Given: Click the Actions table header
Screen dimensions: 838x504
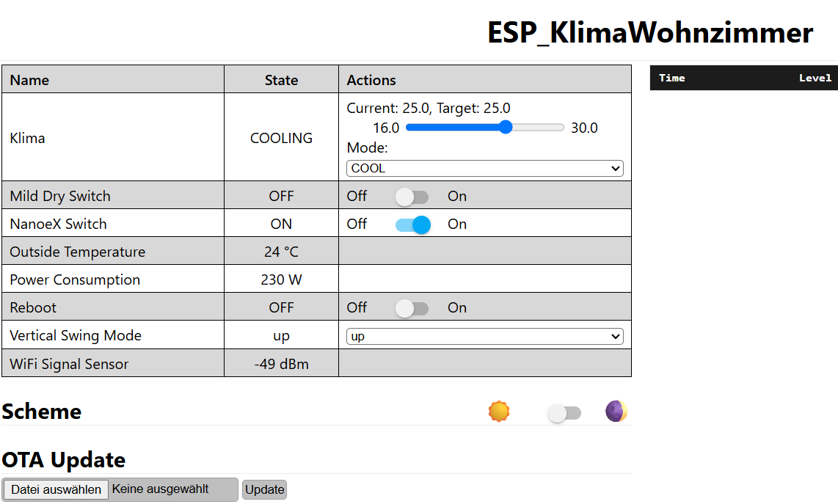Looking at the screenshot, I should [371, 80].
